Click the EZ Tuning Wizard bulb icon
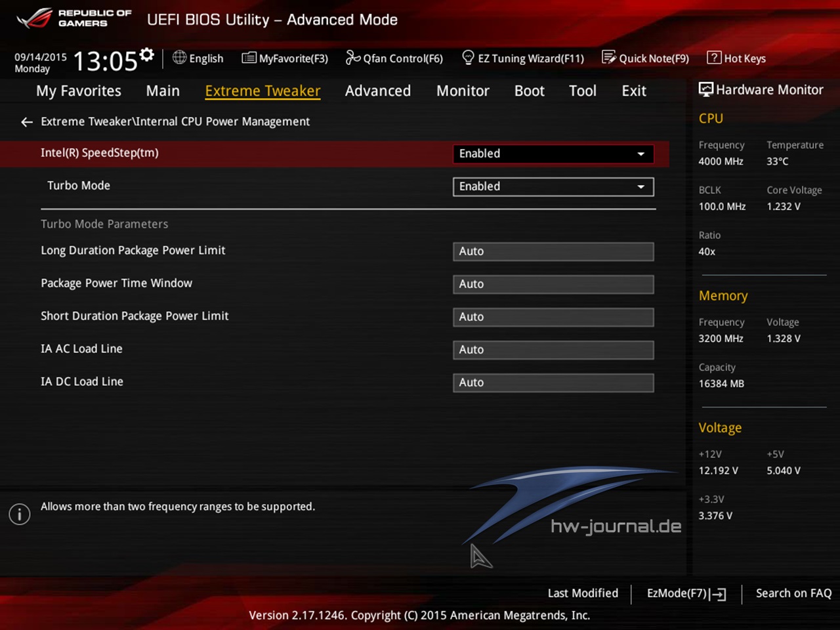840x630 pixels. click(468, 58)
